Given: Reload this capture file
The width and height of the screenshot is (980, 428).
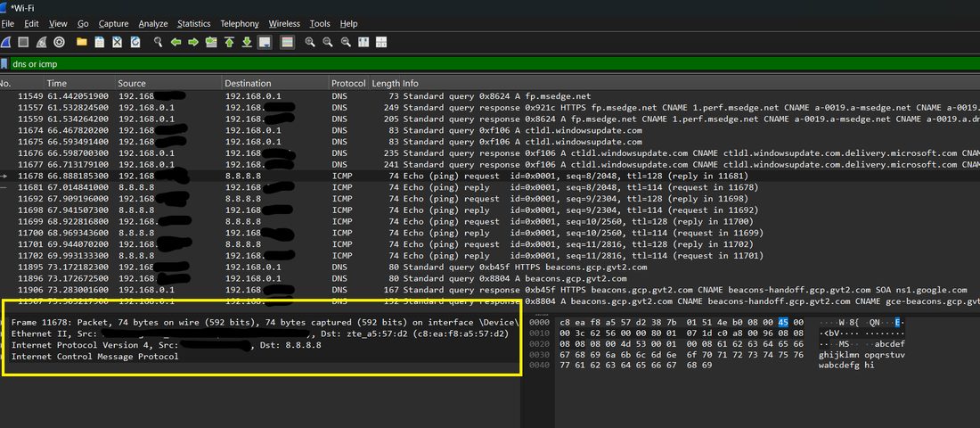Looking at the screenshot, I should tap(135, 43).
